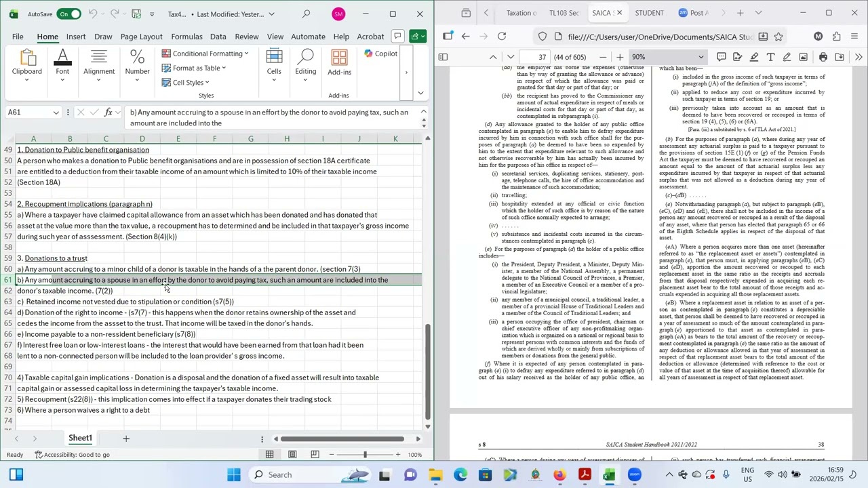868x488 pixels.
Task: Switch to the Draw ribbon tab
Action: [103, 37]
